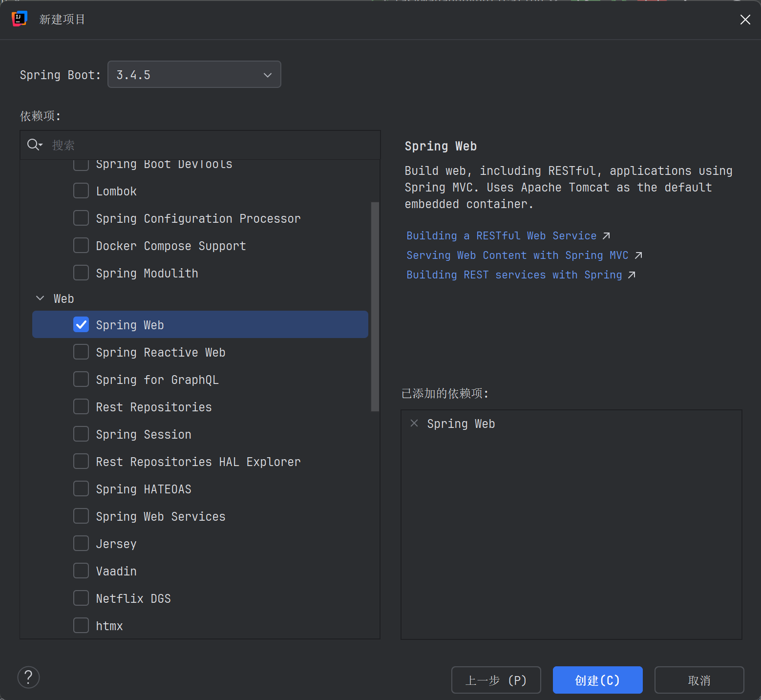Tick the Docker Compose Support checkbox
The height and width of the screenshot is (700, 761).
point(81,245)
